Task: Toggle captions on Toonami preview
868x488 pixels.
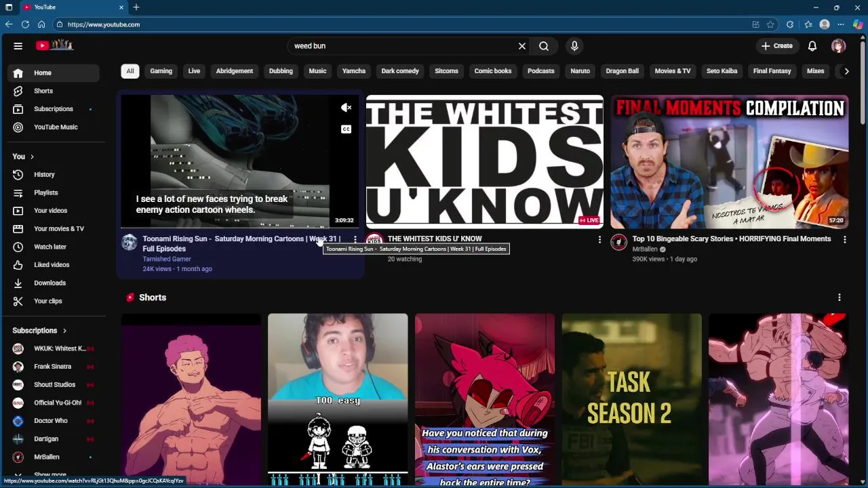Action: (346, 129)
